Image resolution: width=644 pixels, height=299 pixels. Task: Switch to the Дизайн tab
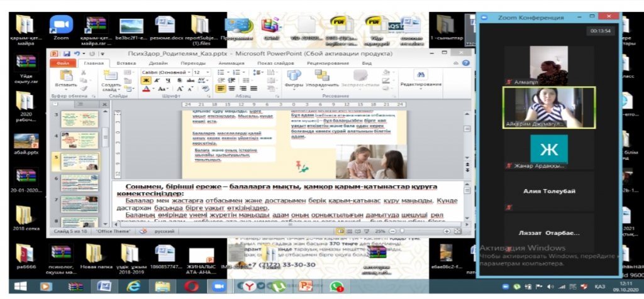coord(158,63)
